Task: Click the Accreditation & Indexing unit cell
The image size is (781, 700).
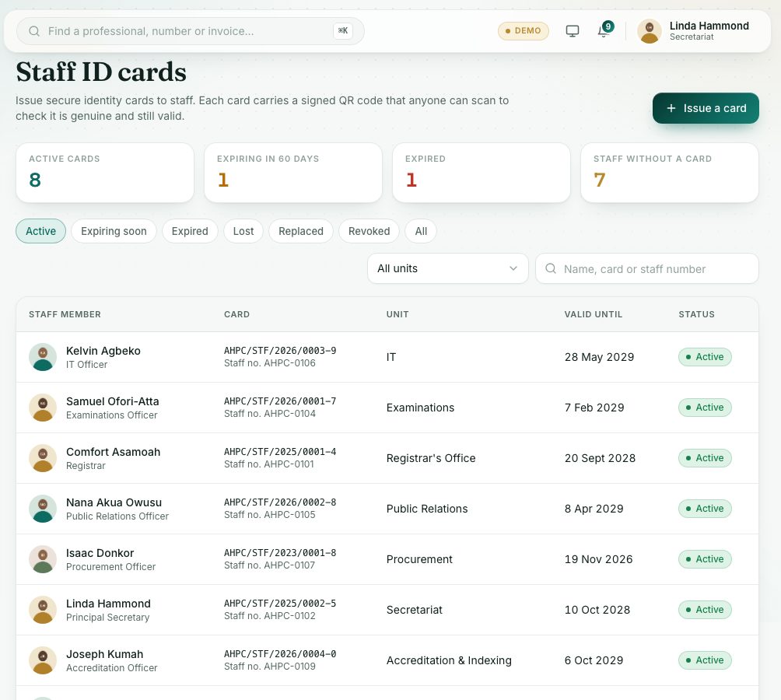Action: pos(449,660)
